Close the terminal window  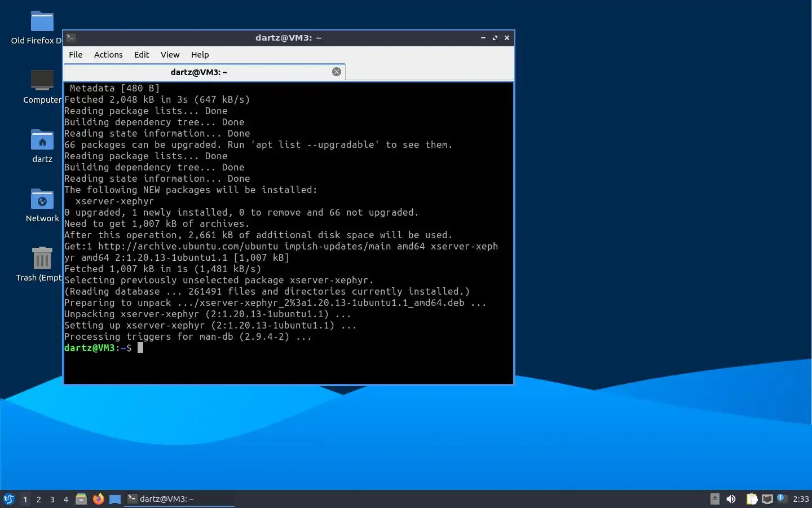[507, 38]
